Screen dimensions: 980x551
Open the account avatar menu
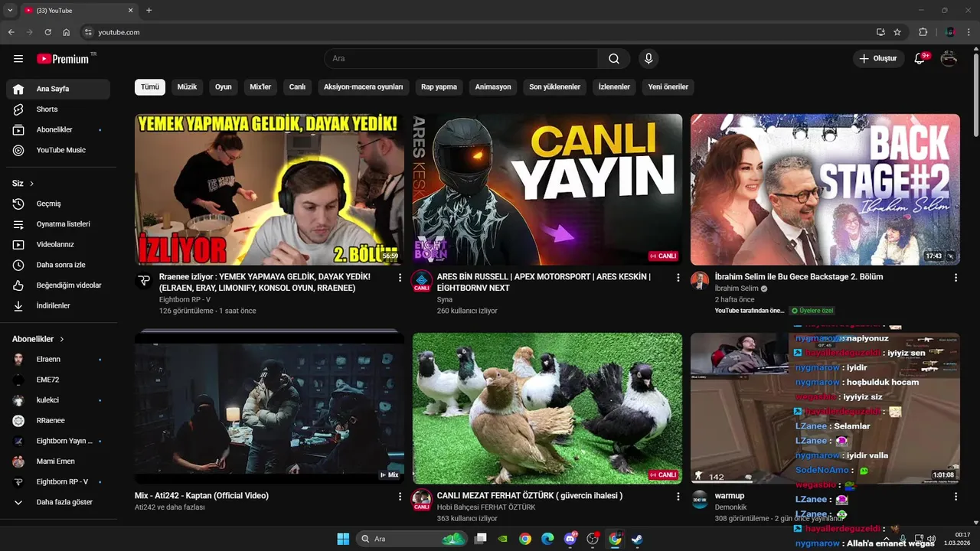pos(949,59)
